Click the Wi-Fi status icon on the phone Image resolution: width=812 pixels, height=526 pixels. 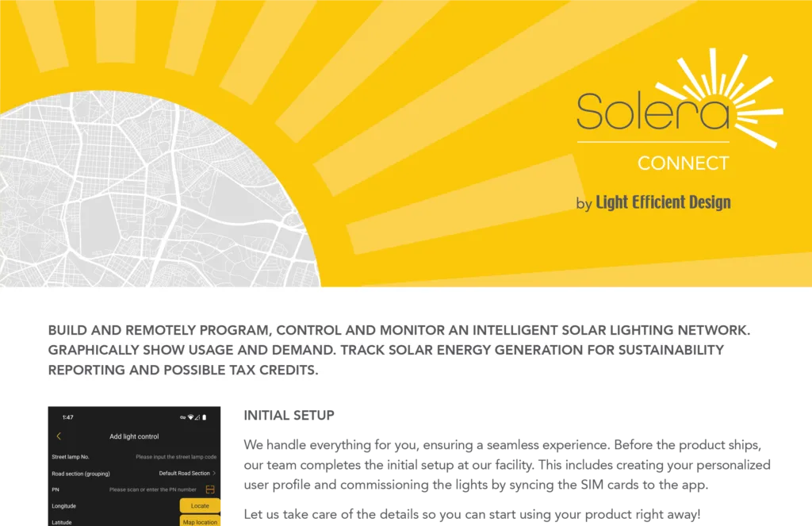point(191,417)
